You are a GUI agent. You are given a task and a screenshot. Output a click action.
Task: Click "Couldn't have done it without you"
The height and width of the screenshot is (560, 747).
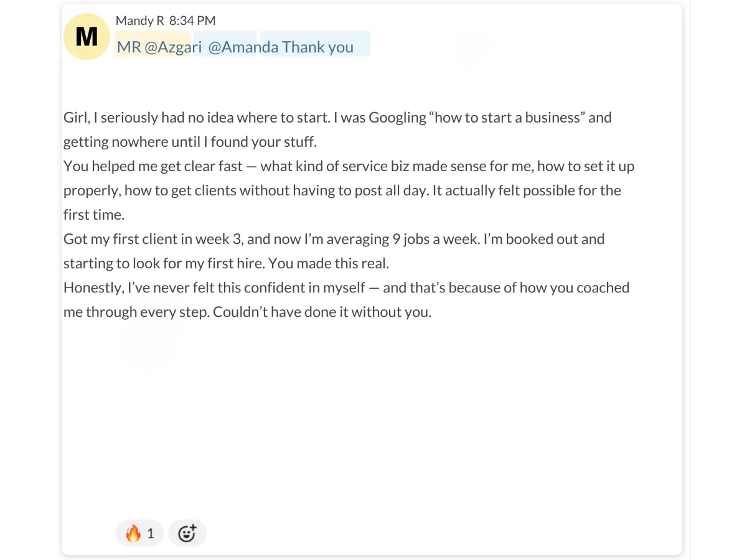[322, 312]
